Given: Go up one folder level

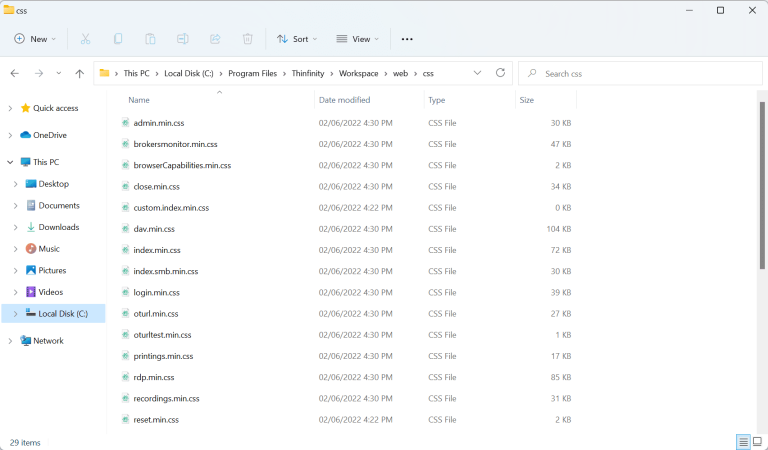Looking at the screenshot, I should coord(79,73).
